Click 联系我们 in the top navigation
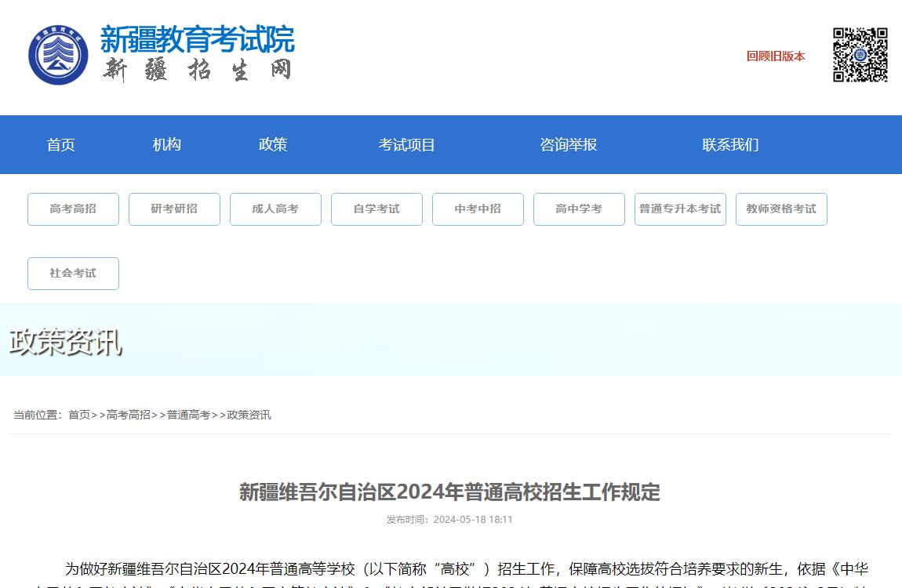Image resolution: width=902 pixels, height=588 pixels. coord(729,144)
